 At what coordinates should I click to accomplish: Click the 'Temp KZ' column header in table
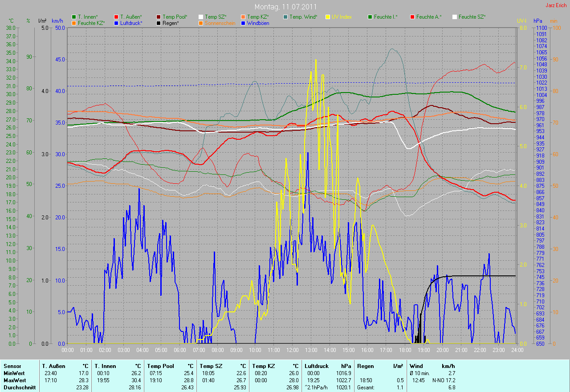(263, 366)
